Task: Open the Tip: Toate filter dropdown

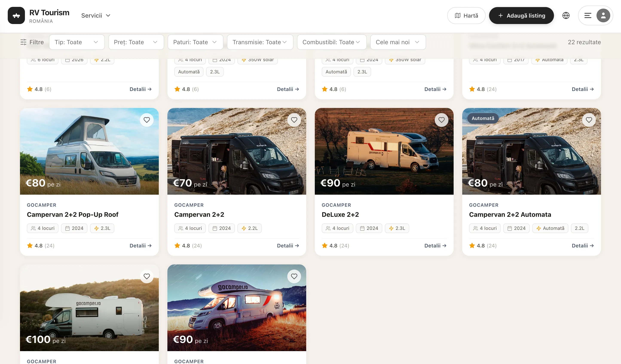Action: [x=77, y=42]
